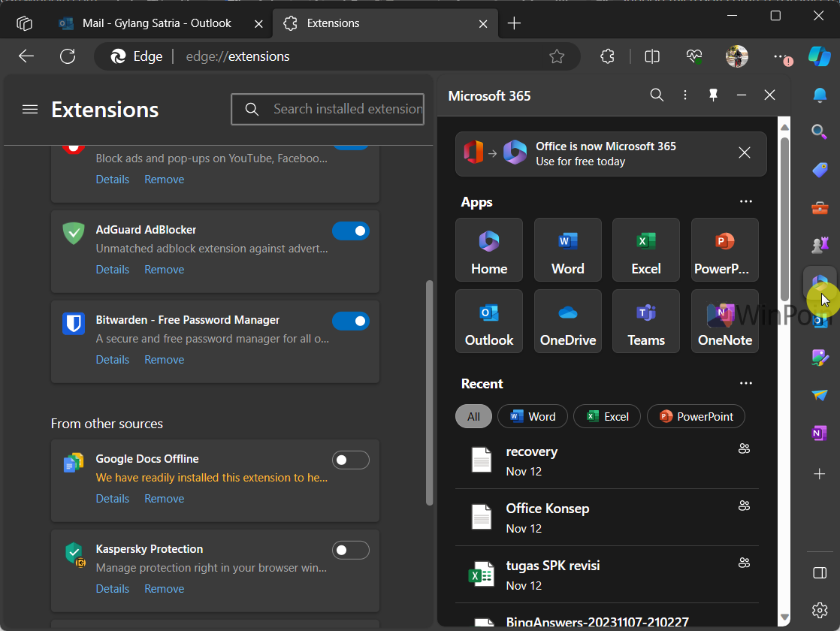Filter recent files by All
This screenshot has height=631, width=840.
click(473, 416)
